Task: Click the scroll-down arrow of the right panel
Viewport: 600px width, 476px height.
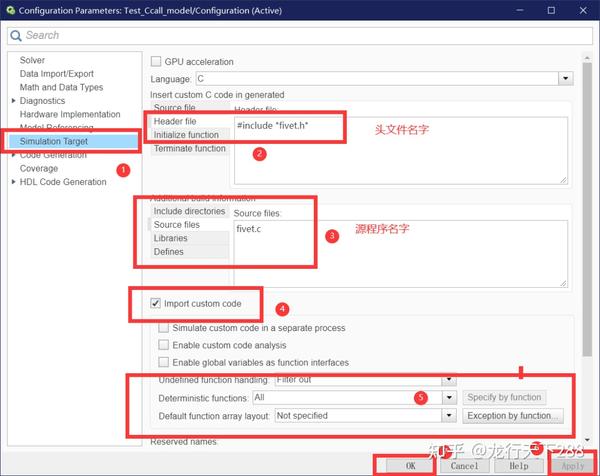Action: tap(587, 440)
